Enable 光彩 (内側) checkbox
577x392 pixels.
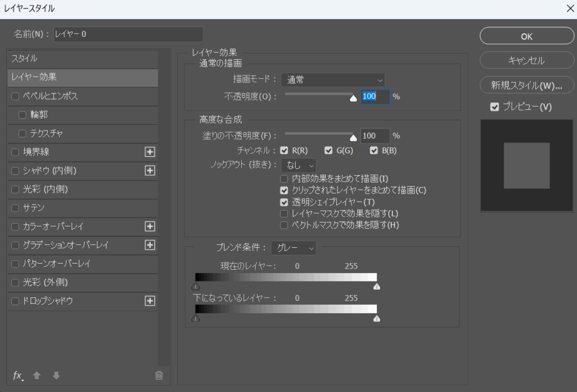15,189
